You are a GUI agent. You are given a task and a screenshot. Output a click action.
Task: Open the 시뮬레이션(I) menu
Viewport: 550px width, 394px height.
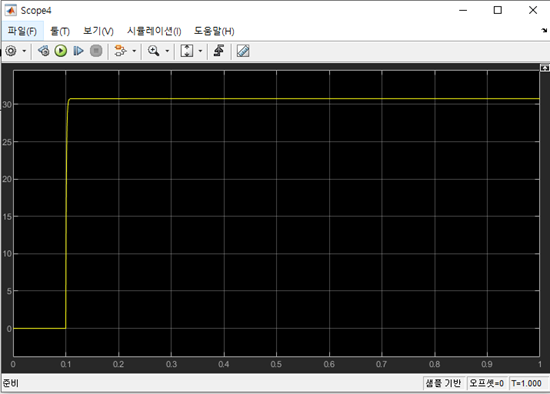154,31
